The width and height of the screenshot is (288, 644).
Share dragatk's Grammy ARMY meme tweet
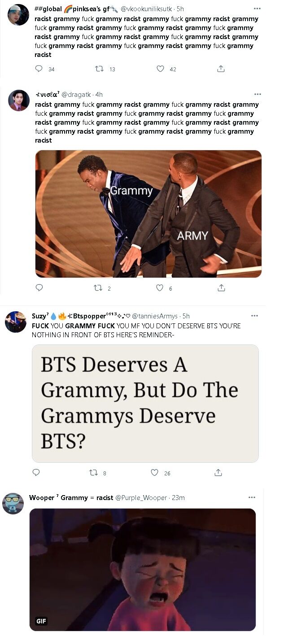pyautogui.click(x=221, y=288)
